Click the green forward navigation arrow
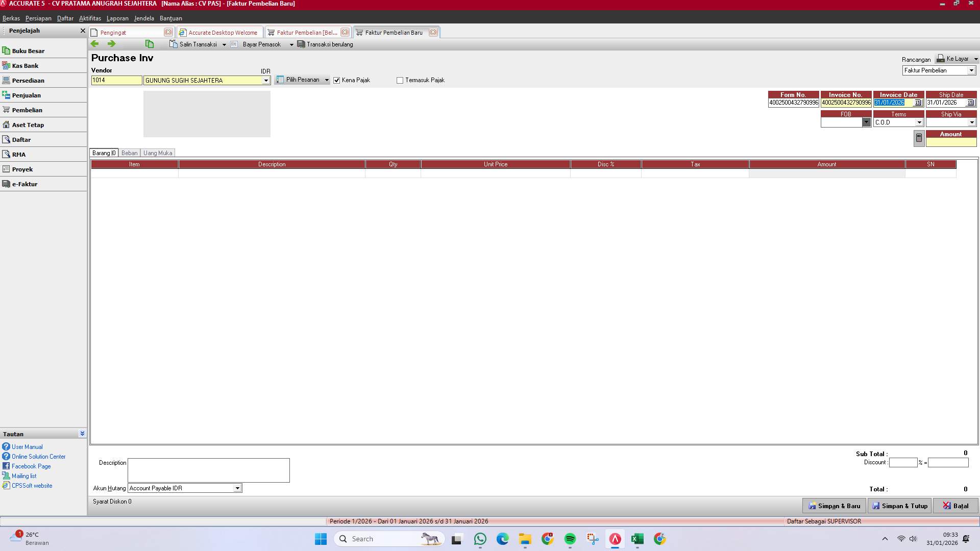This screenshot has width=980, height=551. 111,44
